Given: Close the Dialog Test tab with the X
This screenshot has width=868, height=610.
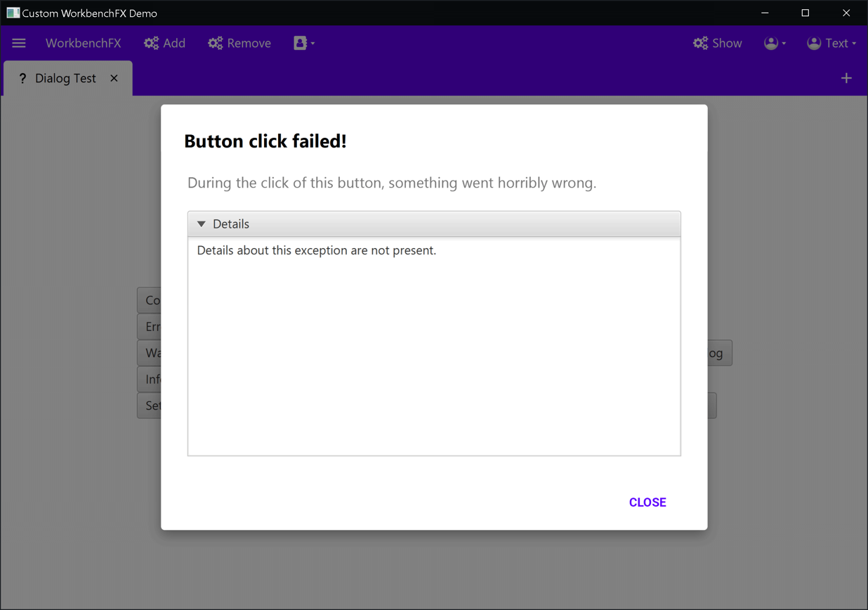Looking at the screenshot, I should point(114,78).
